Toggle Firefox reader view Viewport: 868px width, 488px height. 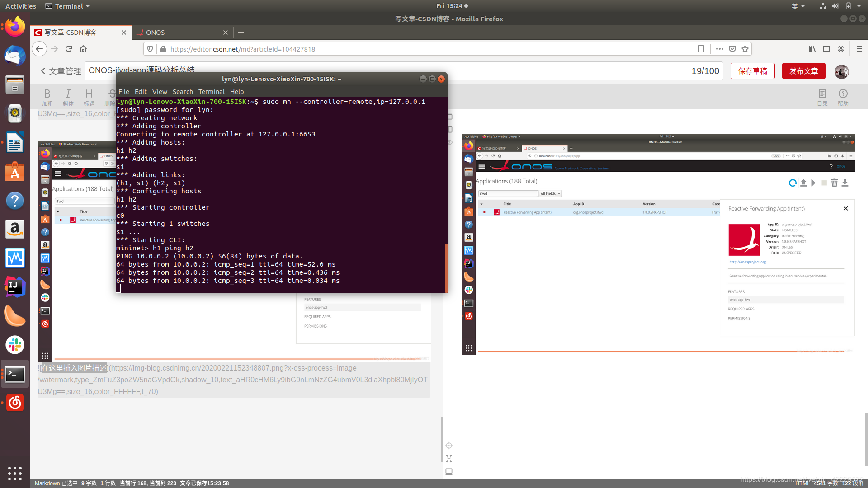tap(701, 49)
